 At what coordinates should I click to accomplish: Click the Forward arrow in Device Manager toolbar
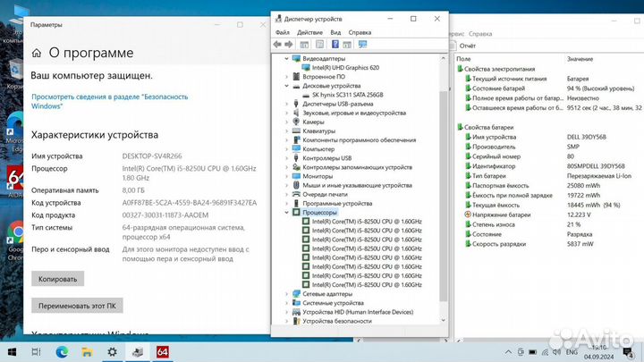289,45
